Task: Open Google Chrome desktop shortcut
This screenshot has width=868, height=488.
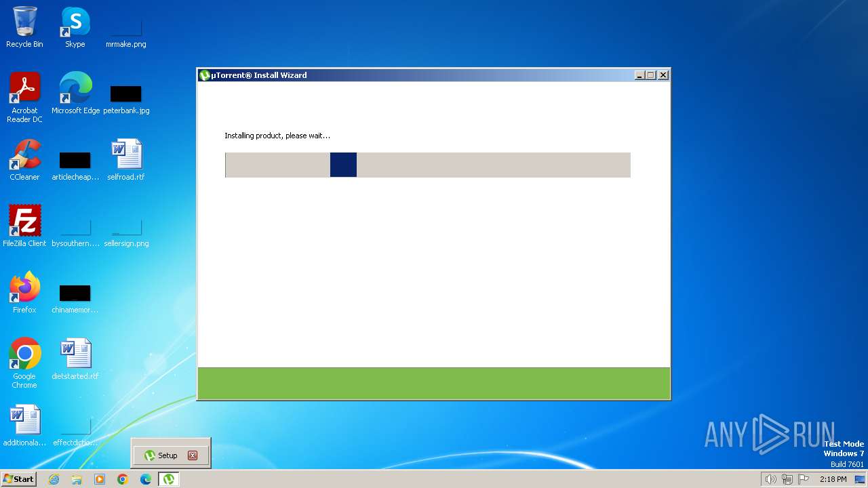Action: [x=24, y=363]
